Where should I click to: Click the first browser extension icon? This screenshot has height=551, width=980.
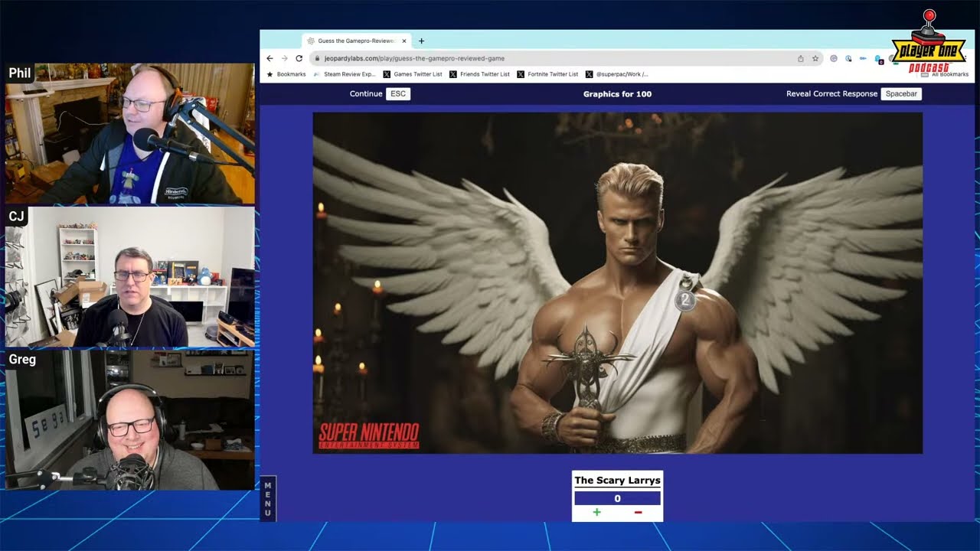click(834, 58)
